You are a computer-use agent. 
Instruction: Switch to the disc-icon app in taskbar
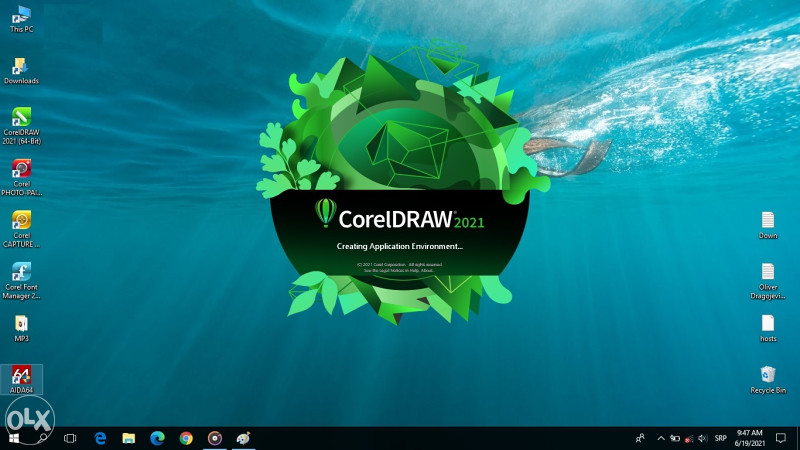click(215, 438)
